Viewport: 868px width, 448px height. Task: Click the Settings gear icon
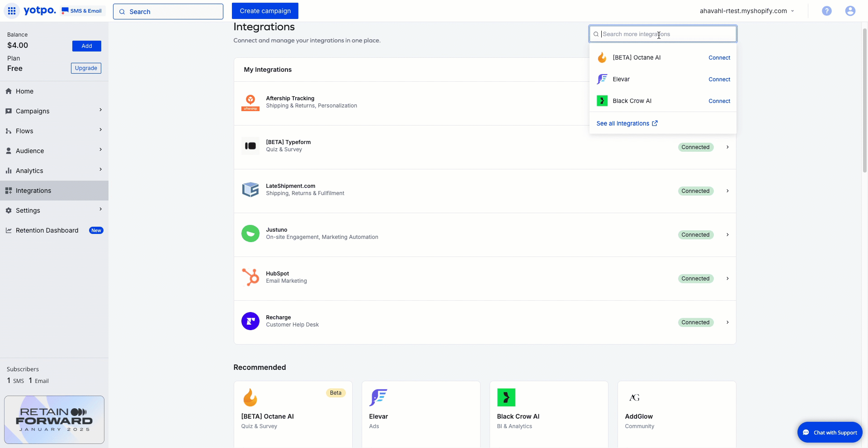click(x=9, y=210)
